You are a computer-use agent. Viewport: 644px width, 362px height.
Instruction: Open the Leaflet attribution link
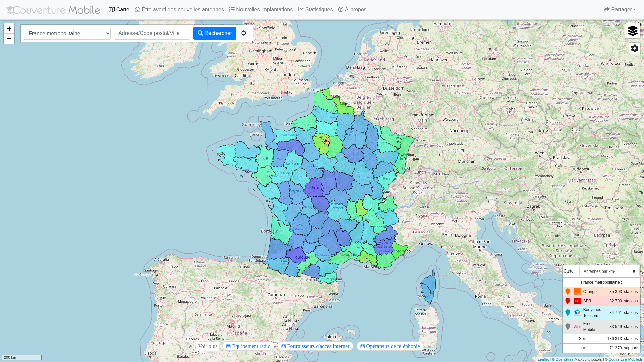click(x=543, y=359)
